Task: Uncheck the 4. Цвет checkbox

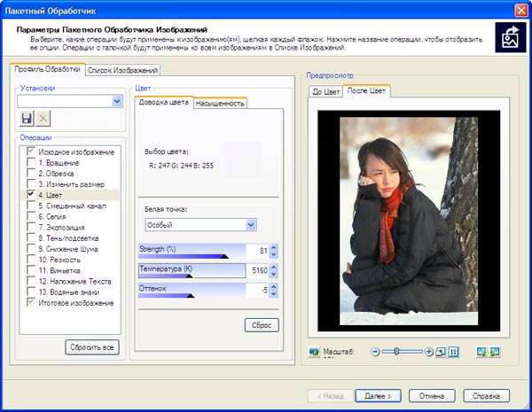Action: click(31, 195)
